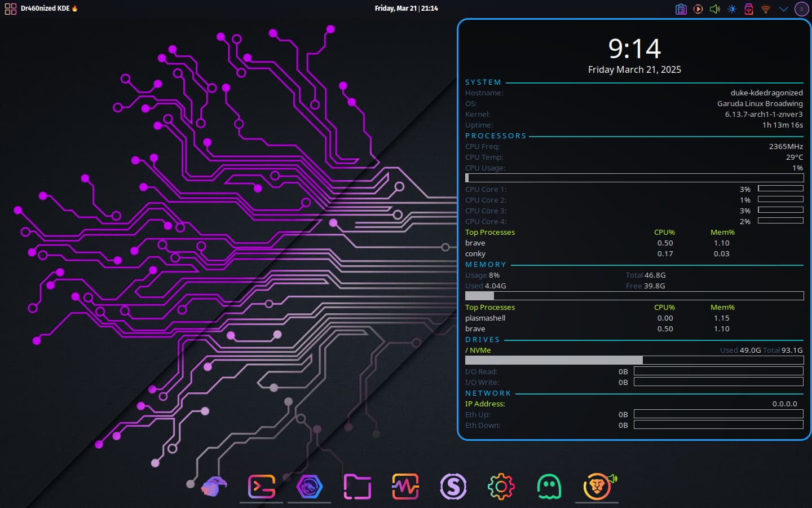
Task: Open the purple S app in dock
Action: [453, 487]
